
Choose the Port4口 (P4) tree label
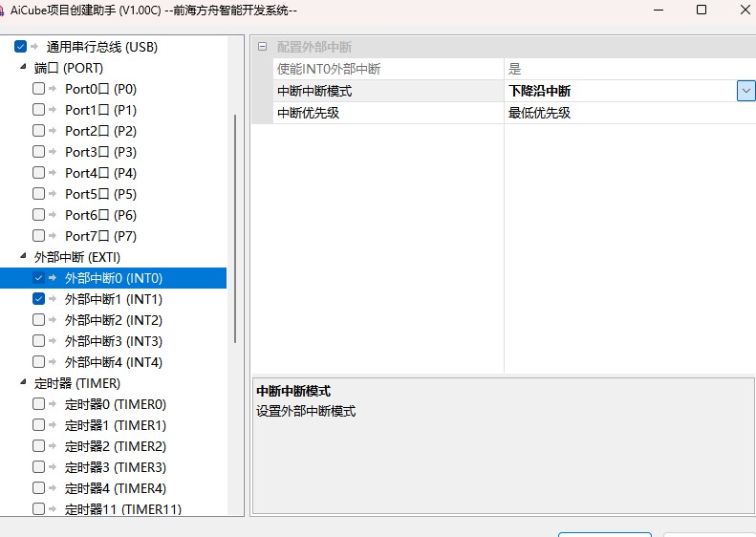point(100,173)
